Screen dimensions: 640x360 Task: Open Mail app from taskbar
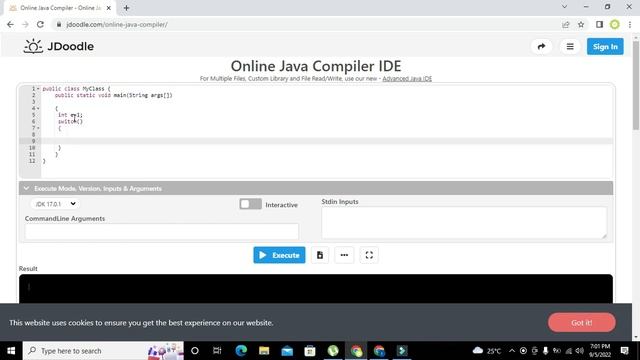[x=287, y=351]
